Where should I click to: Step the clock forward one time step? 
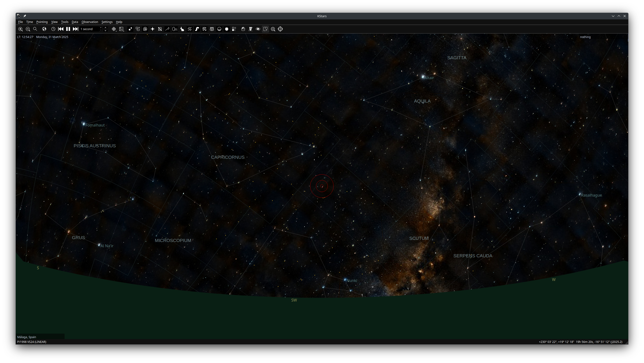tap(76, 29)
